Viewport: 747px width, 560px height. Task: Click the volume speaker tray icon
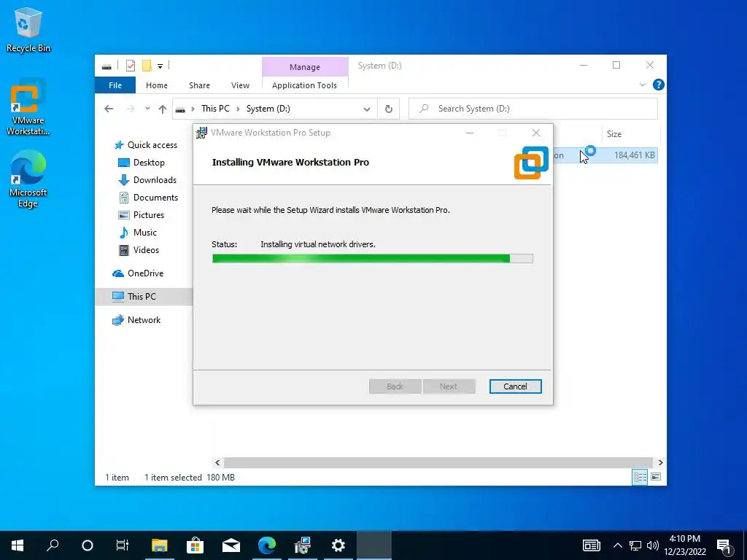click(x=653, y=545)
